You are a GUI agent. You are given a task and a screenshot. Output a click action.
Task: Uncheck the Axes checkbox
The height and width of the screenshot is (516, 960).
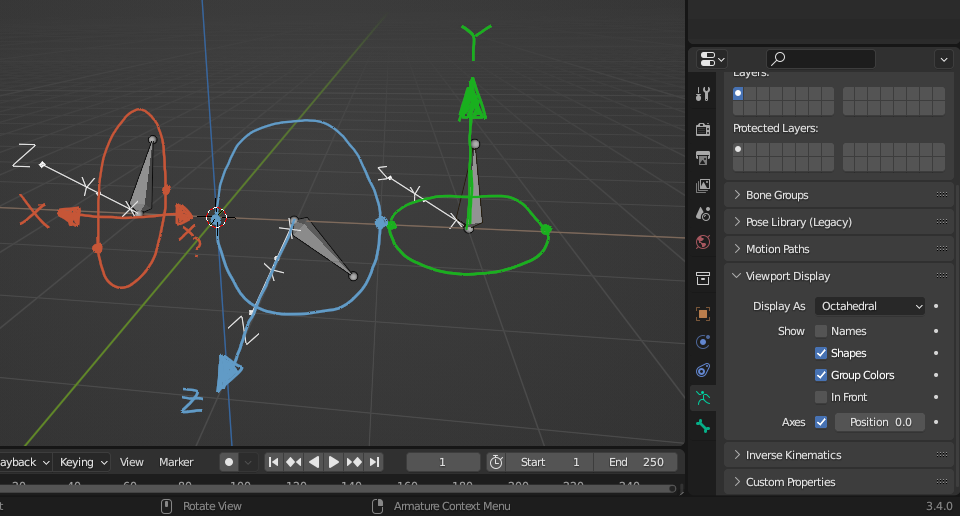[x=821, y=422]
